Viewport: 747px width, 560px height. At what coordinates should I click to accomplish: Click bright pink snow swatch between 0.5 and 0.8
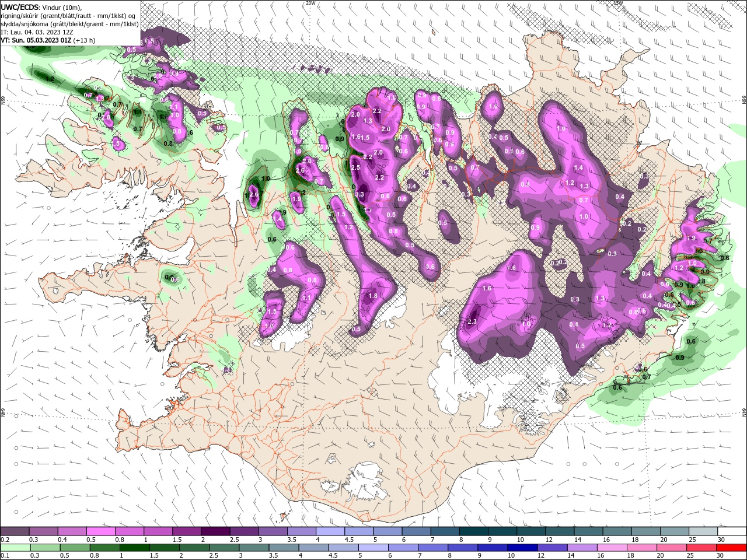coord(101,531)
